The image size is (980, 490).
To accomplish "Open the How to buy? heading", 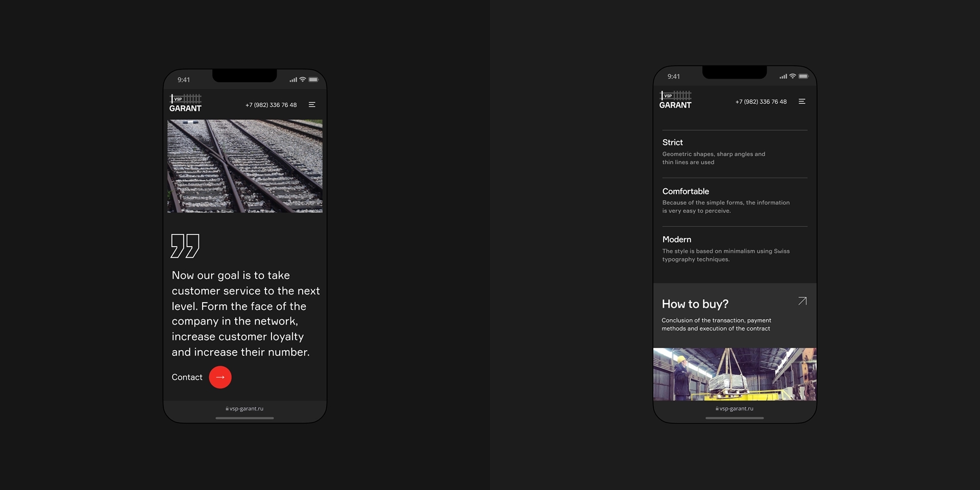I will point(695,304).
